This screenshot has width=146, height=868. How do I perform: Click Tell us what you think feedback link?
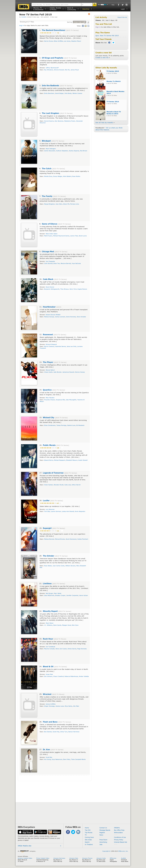coord(109,129)
